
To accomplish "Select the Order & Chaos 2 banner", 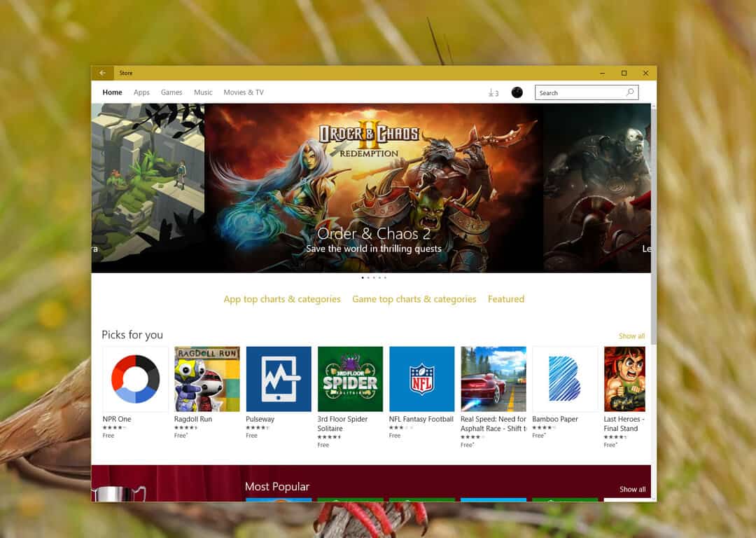I will tap(374, 188).
